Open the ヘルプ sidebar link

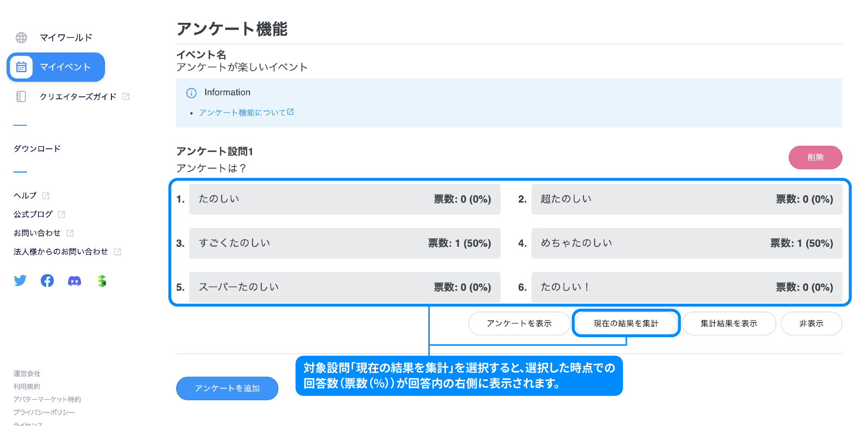pyautogui.click(x=25, y=195)
